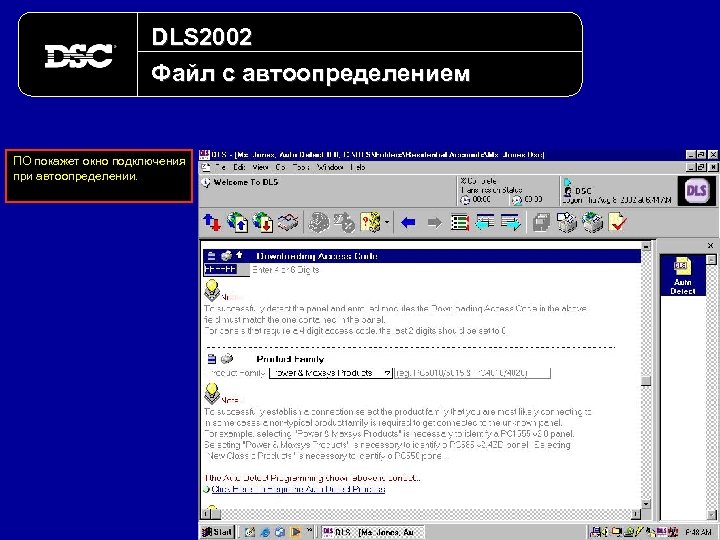720x540 pixels.
Task: Open the File menu
Action: [220, 167]
